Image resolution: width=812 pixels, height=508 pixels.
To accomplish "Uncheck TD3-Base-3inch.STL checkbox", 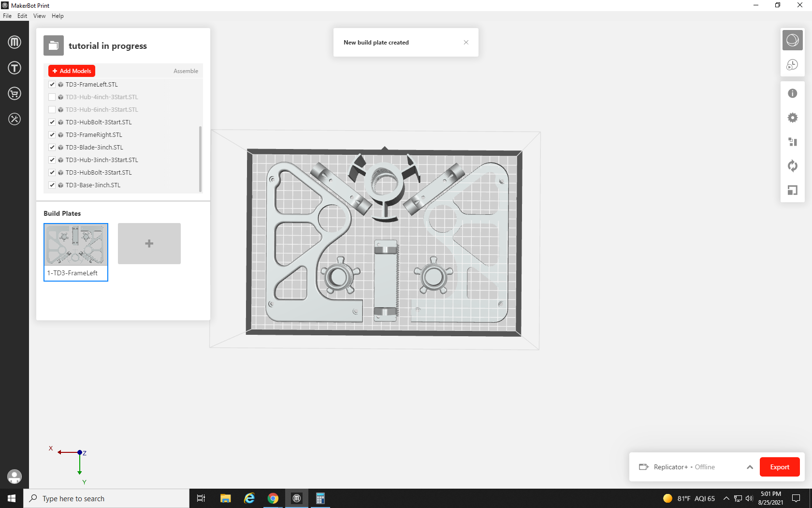I will point(52,185).
